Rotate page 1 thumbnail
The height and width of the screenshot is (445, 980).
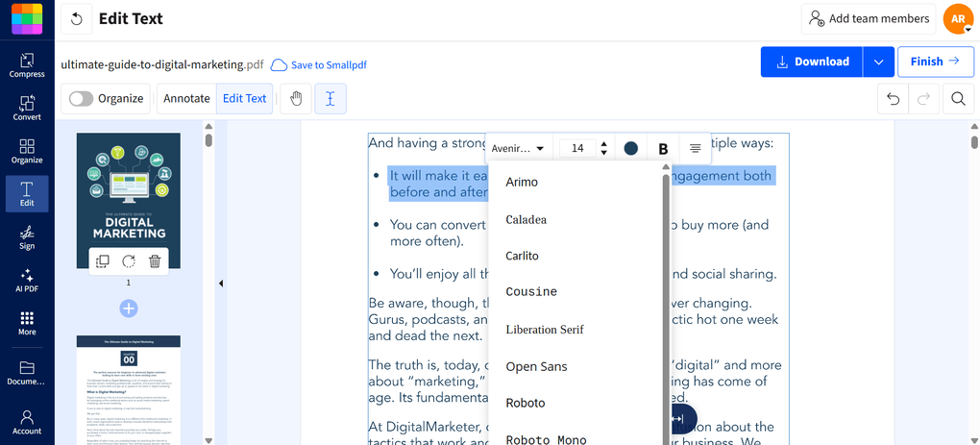coord(129,261)
